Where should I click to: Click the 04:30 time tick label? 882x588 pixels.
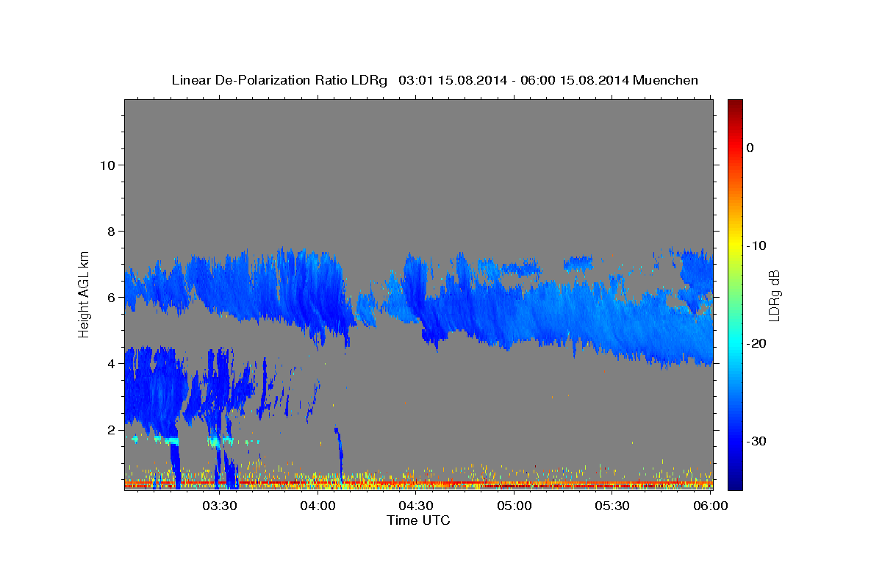[416, 506]
